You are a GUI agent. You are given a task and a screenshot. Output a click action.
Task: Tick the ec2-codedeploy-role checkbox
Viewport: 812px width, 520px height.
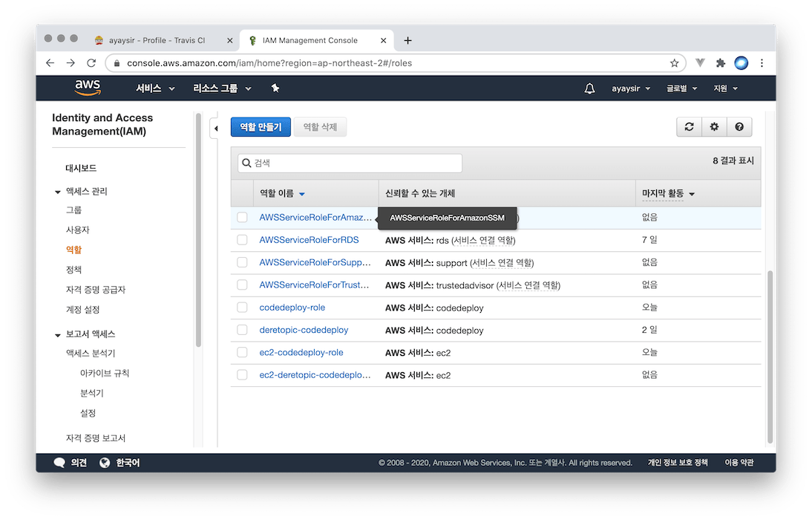242,352
